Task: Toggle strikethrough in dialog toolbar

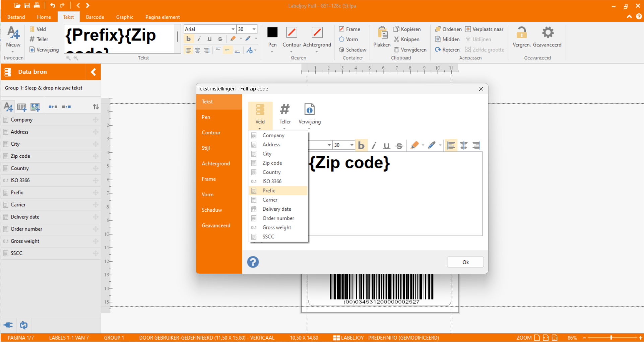Action: pyautogui.click(x=399, y=145)
